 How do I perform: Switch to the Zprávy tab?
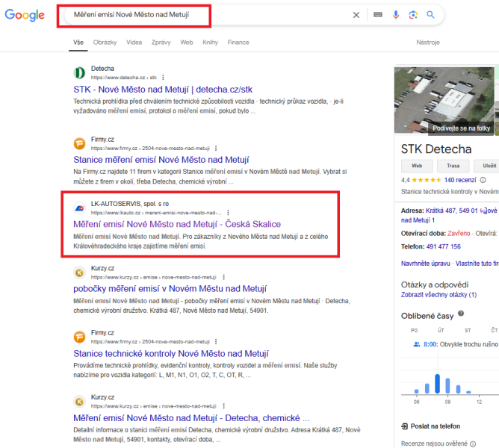[161, 43]
